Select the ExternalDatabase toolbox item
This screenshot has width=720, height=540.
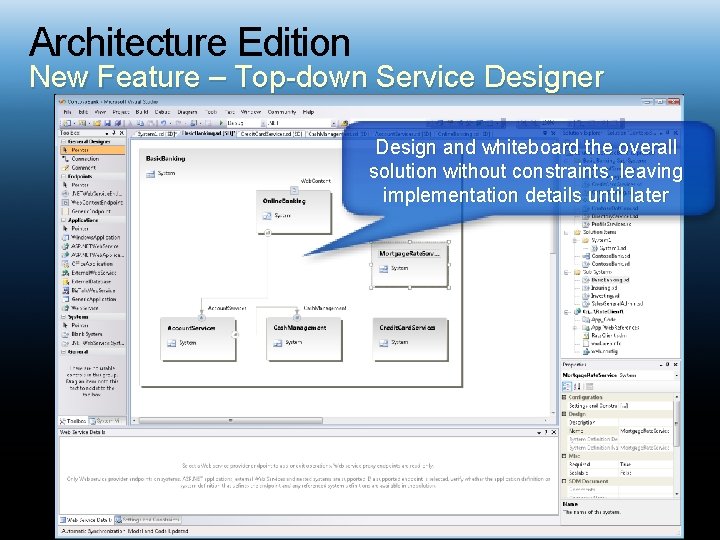pyautogui.click(x=92, y=281)
